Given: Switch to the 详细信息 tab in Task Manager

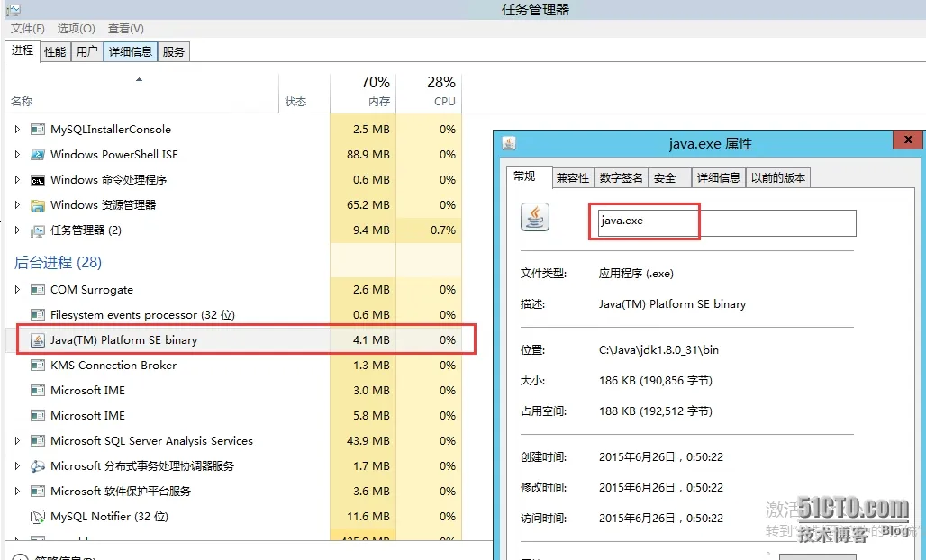Looking at the screenshot, I should (x=131, y=52).
